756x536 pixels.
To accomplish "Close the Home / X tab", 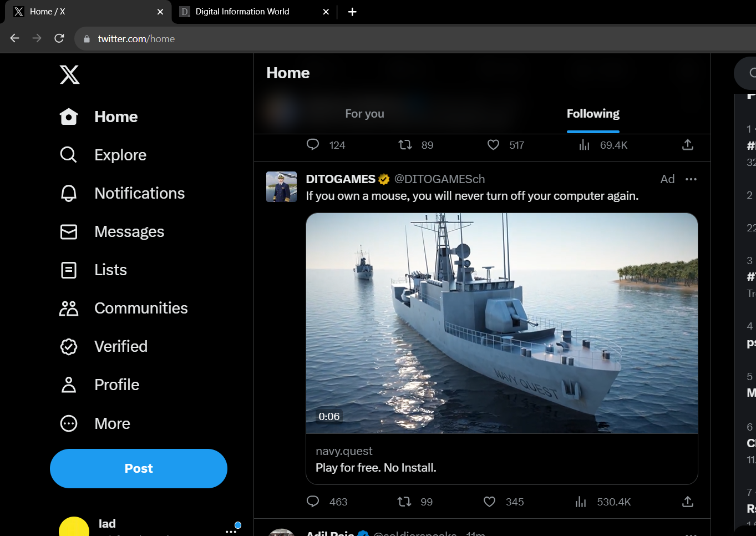I will click(160, 12).
